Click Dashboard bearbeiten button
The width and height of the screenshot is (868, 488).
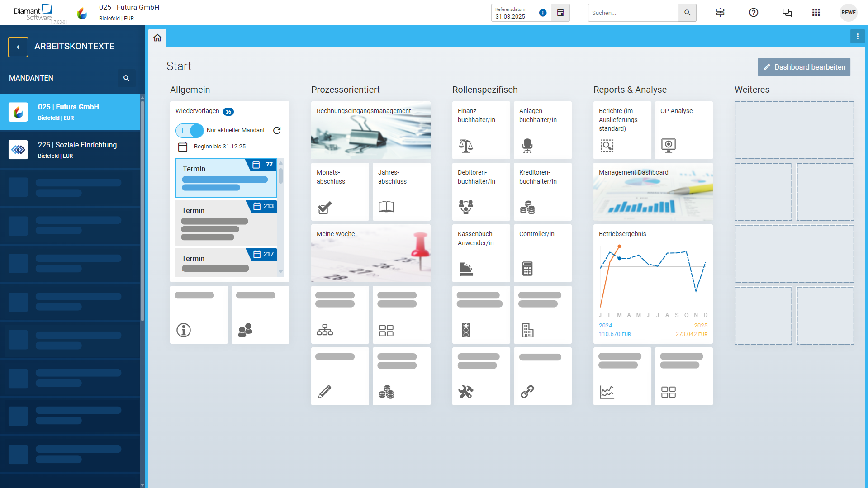click(x=803, y=67)
